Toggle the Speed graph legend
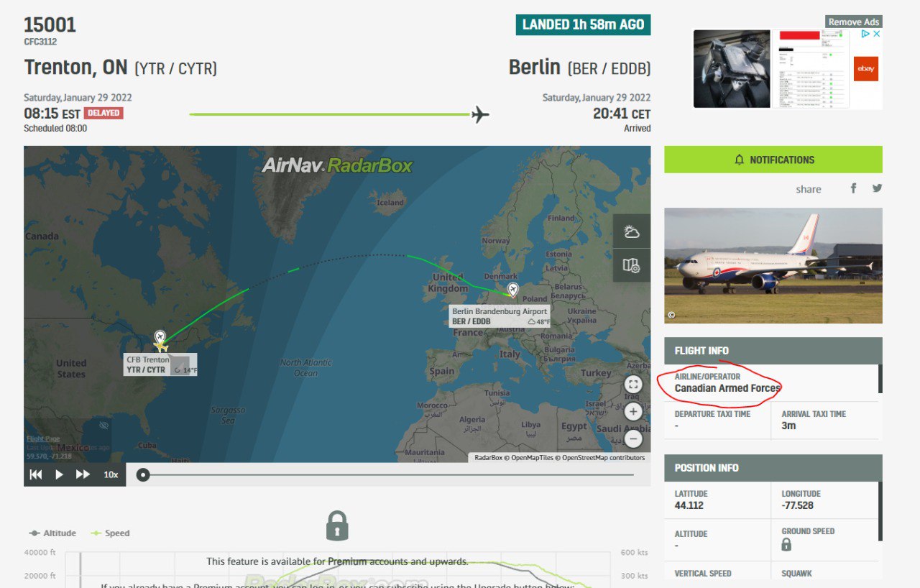 110,533
